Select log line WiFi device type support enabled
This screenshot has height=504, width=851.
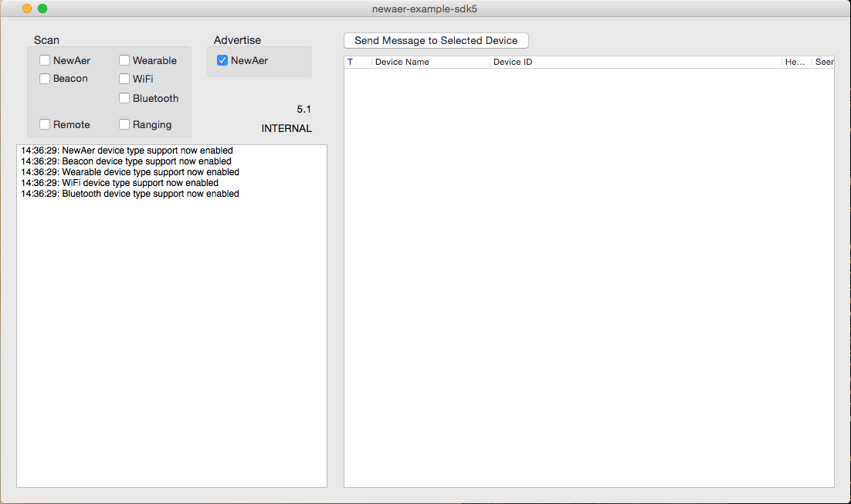click(120, 183)
